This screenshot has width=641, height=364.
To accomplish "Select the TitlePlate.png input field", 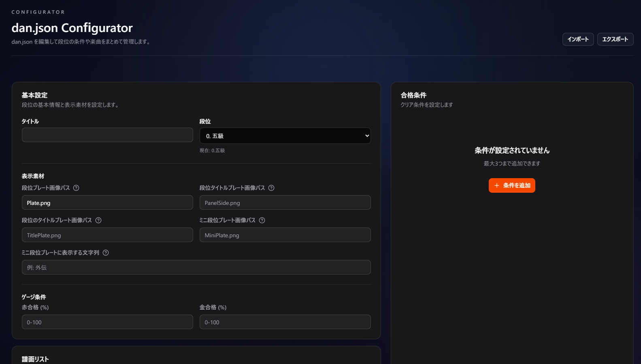I will pos(107,235).
